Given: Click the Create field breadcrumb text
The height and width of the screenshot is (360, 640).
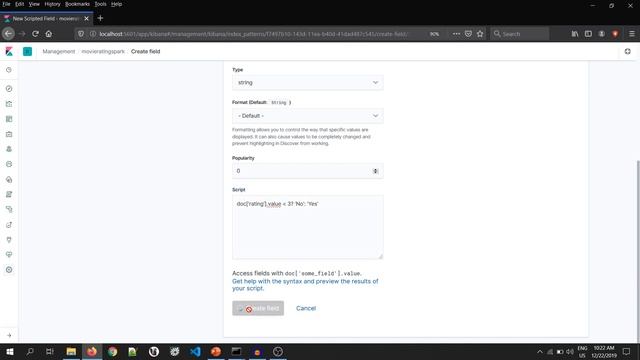Looking at the screenshot, I should coord(145,51).
